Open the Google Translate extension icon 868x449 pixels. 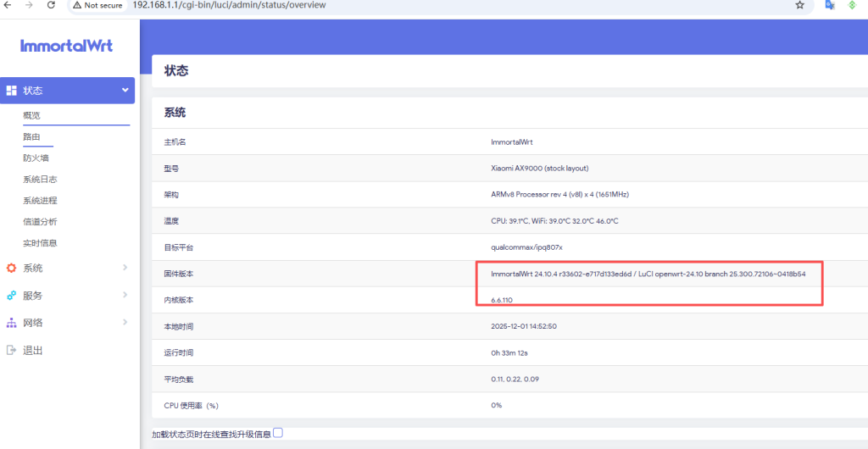831,5
